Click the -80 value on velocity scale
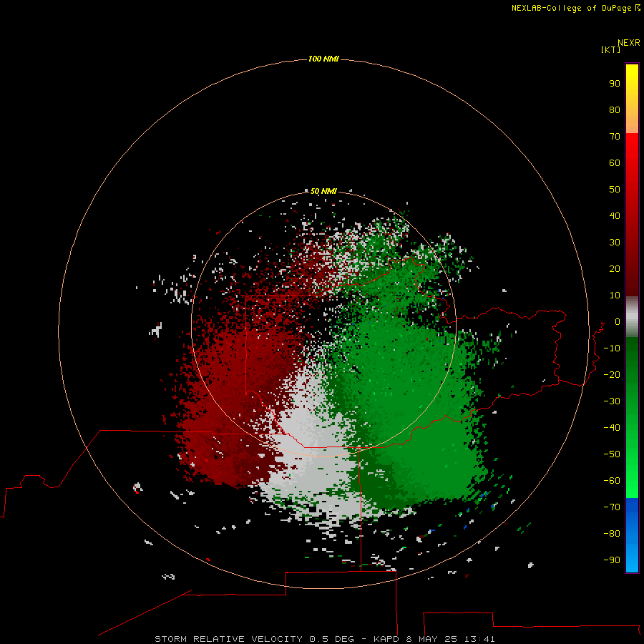 point(612,534)
